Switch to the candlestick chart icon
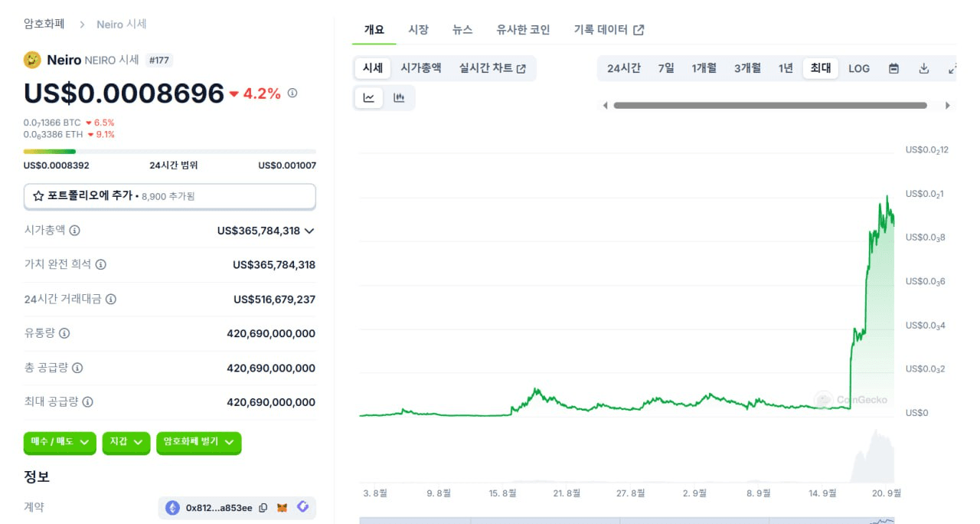This screenshot has height=524, width=980. pos(399,97)
